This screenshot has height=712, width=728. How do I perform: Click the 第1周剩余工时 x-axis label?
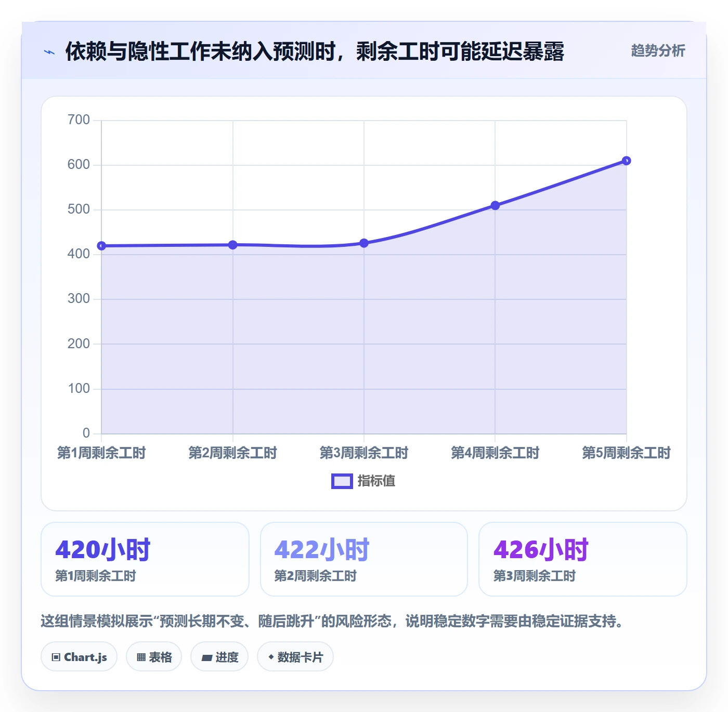click(101, 453)
